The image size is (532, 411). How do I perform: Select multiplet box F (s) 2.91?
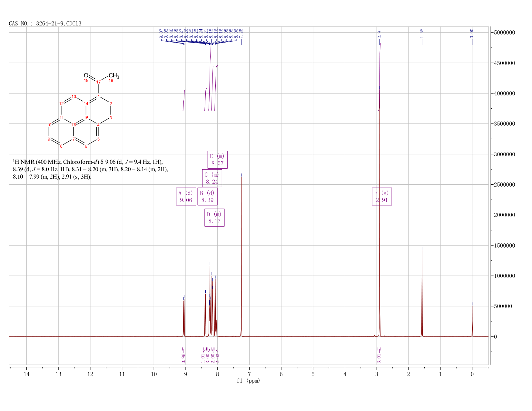coord(382,196)
